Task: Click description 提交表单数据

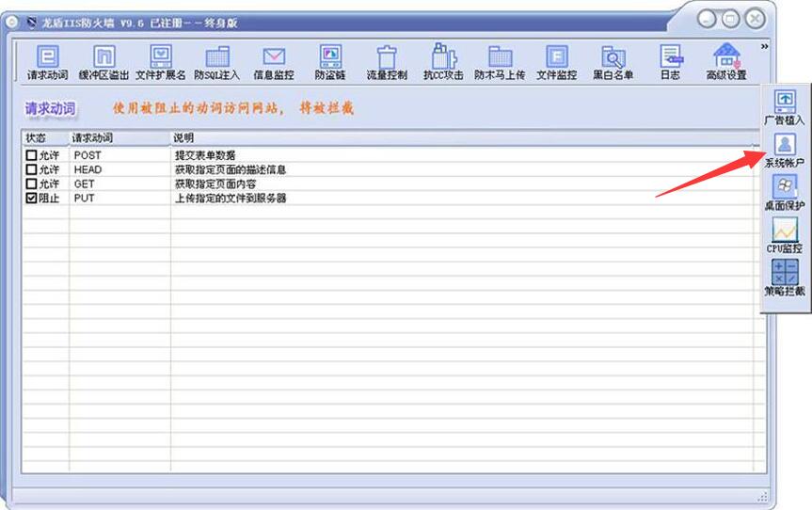Action: tap(205, 155)
